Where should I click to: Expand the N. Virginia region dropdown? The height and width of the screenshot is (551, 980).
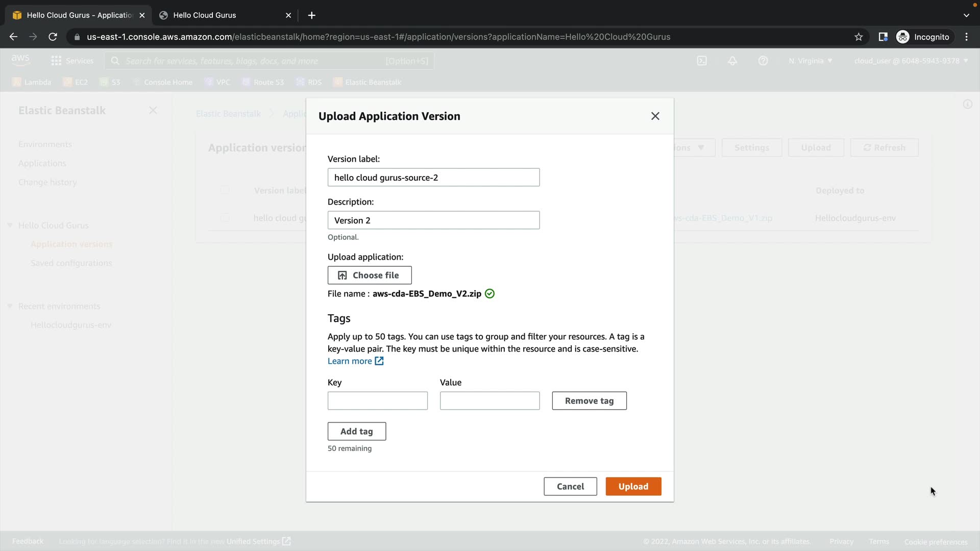click(x=810, y=61)
